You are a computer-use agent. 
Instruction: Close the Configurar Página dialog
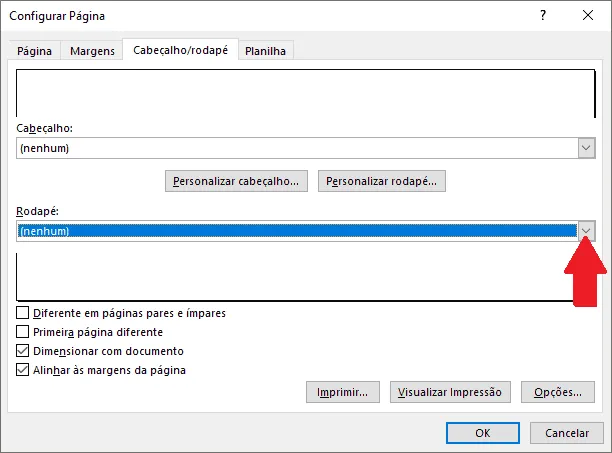coord(588,16)
